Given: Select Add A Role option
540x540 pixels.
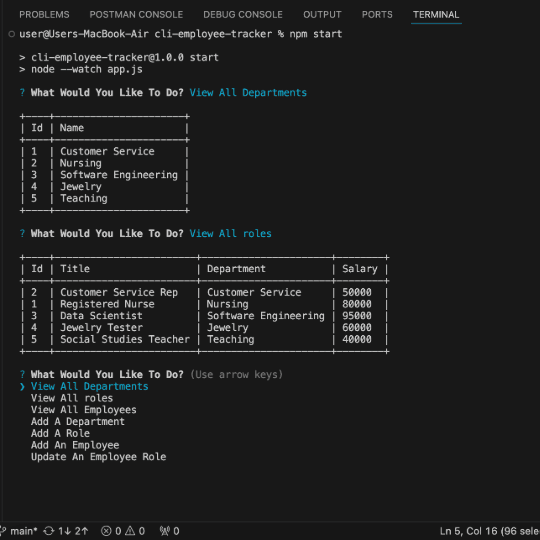Looking at the screenshot, I should pos(60,433).
